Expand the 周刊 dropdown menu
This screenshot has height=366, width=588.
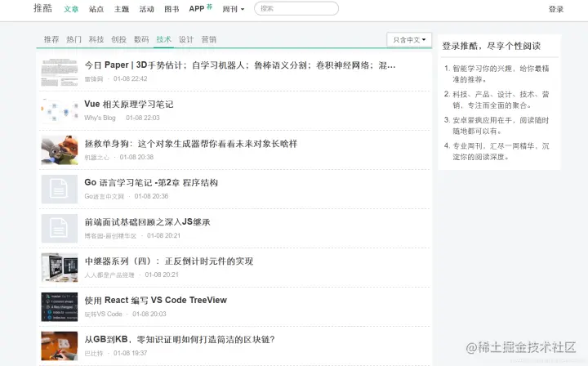point(233,9)
